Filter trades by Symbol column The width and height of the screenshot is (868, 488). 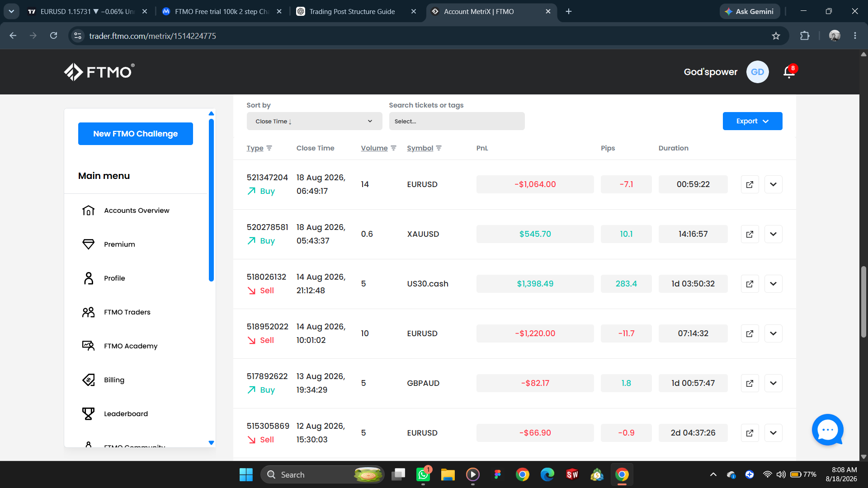[424, 148]
